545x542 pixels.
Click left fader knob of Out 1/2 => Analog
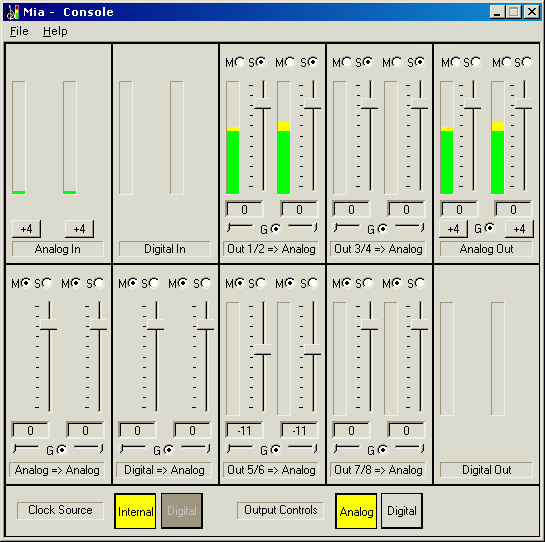[263, 104]
